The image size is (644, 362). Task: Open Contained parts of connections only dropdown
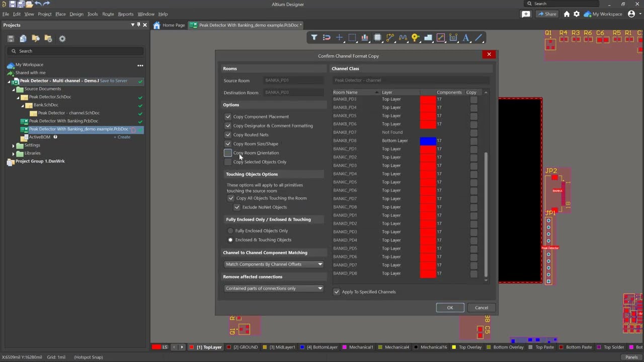coord(274,289)
